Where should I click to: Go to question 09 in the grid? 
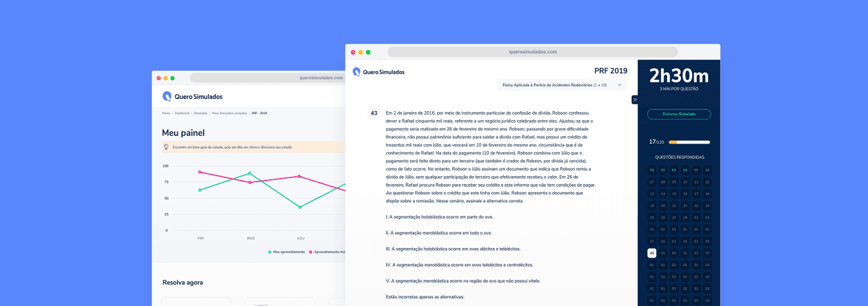coord(674,182)
